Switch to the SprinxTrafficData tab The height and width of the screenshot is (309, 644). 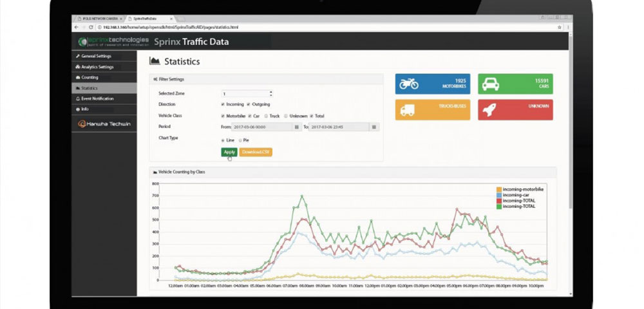(x=150, y=19)
